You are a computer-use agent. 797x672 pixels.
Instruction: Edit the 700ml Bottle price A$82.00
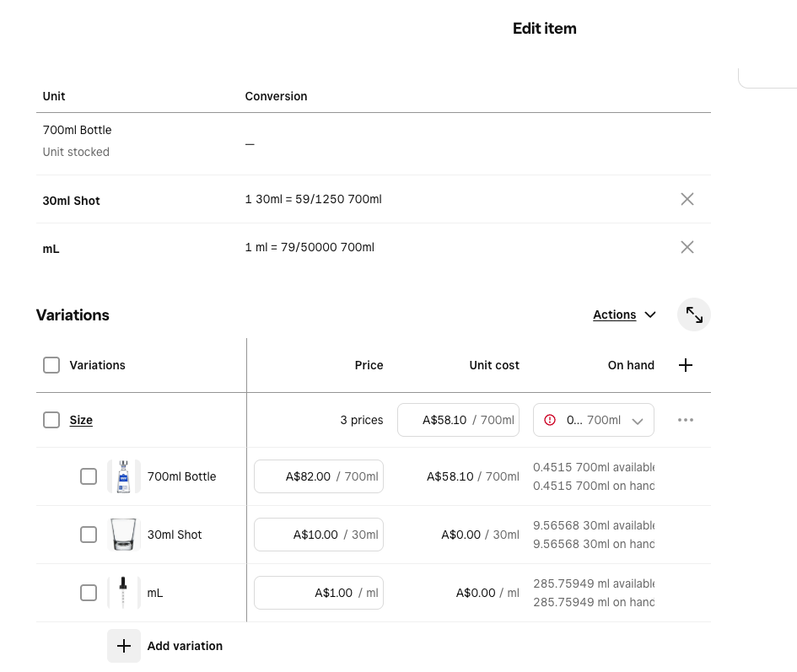click(319, 476)
